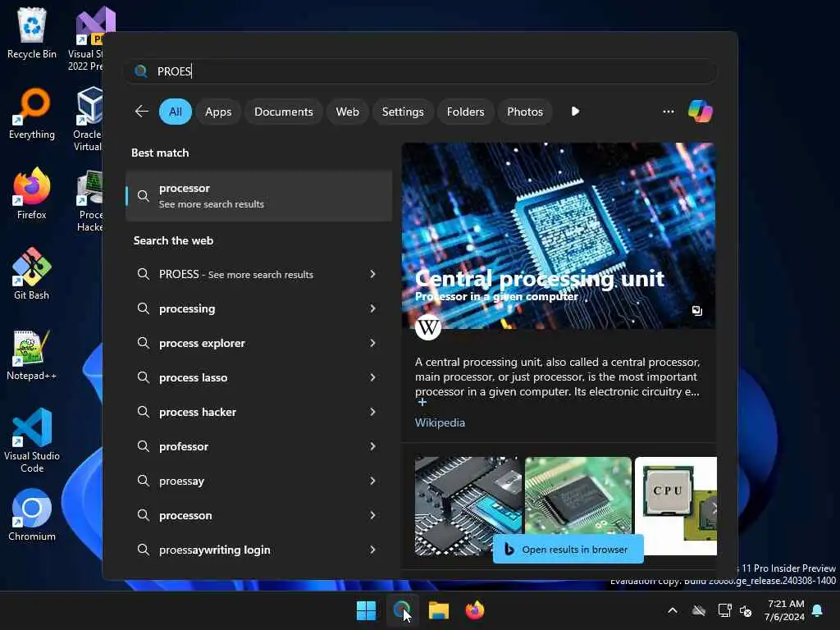Open the CPU labeled chip thumbnail
Screen dimensions: 840x630
tap(676, 505)
